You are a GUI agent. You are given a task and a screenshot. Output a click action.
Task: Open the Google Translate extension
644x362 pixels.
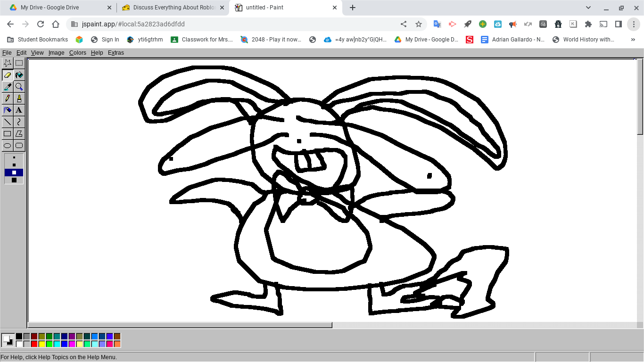(x=438, y=24)
